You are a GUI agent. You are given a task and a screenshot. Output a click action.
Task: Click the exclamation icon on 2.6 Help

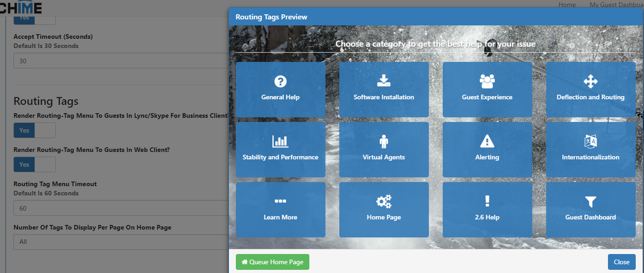487,201
